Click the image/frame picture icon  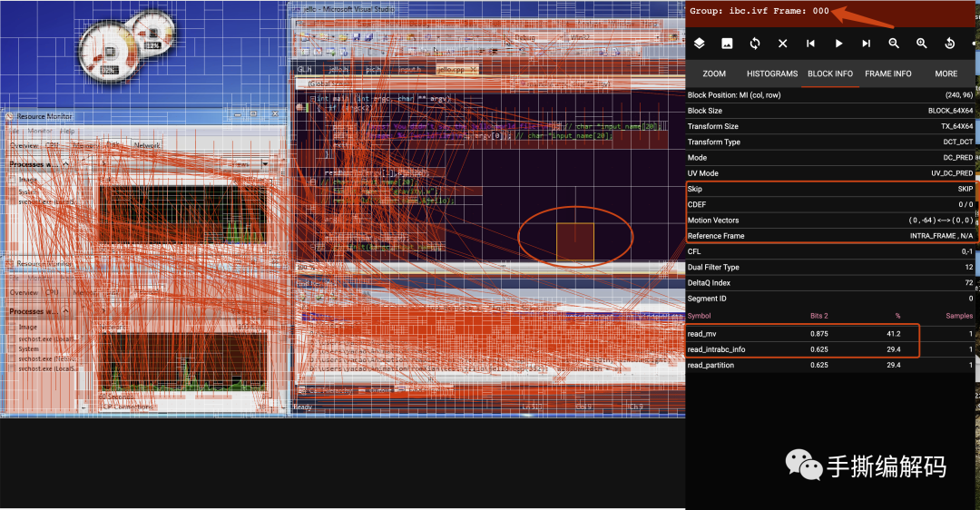pyautogui.click(x=727, y=44)
